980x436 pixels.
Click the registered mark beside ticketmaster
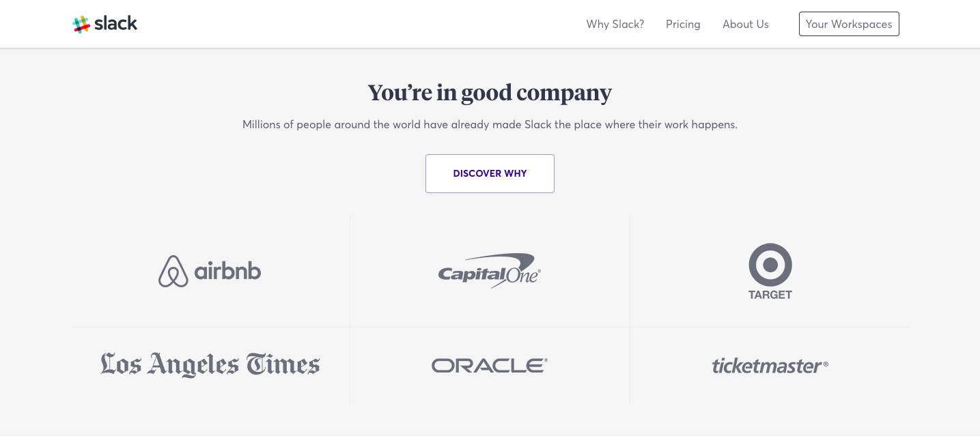pyautogui.click(x=825, y=364)
